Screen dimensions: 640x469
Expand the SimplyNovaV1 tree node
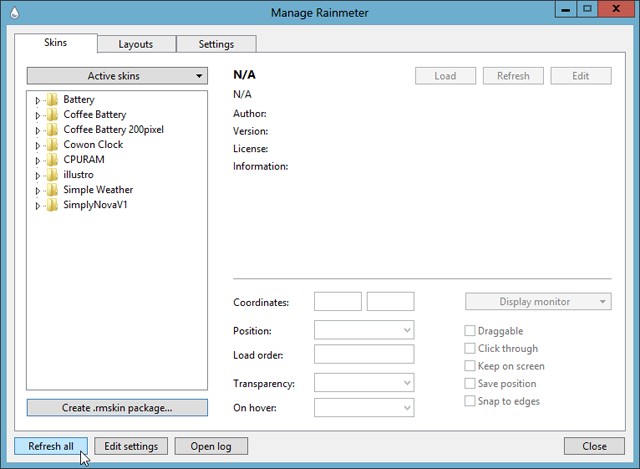(38, 206)
